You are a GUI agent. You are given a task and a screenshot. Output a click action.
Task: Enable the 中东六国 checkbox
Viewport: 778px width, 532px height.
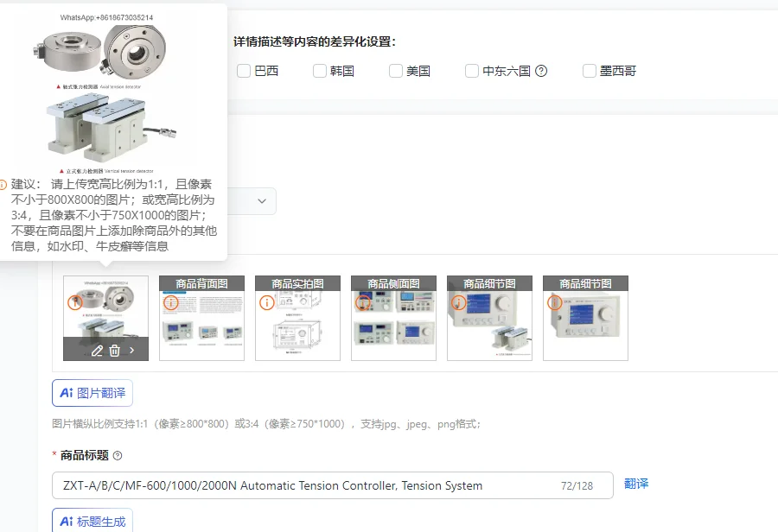tap(471, 71)
